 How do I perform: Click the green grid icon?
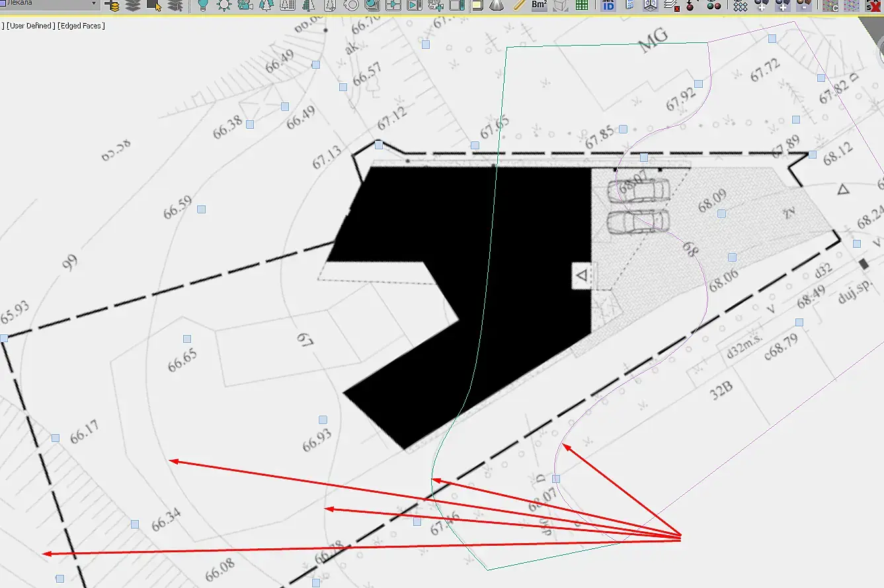click(582, 5)
